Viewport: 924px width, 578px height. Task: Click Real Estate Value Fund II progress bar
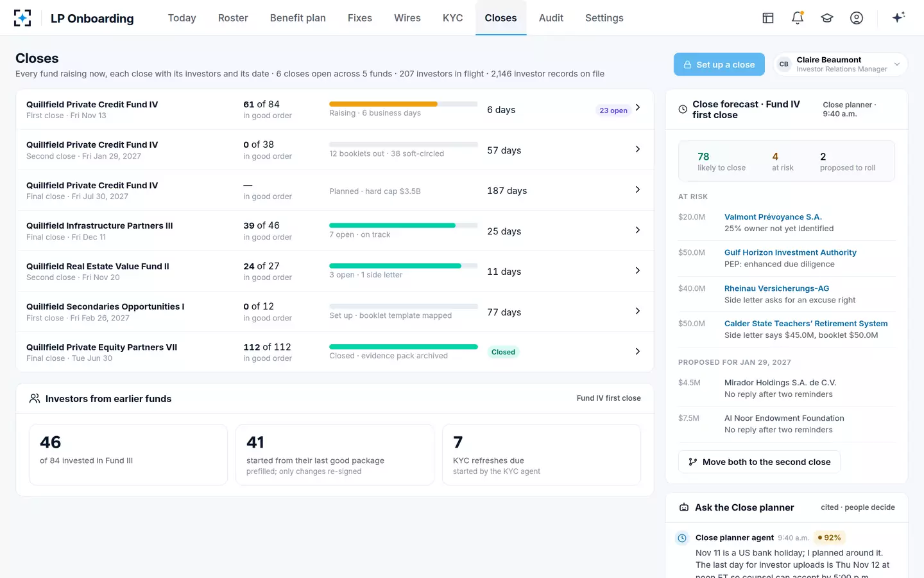[403, 266]
